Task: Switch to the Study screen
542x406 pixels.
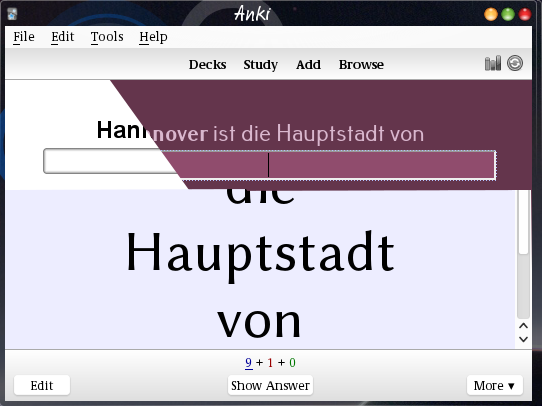Action: tap(261, 65)
